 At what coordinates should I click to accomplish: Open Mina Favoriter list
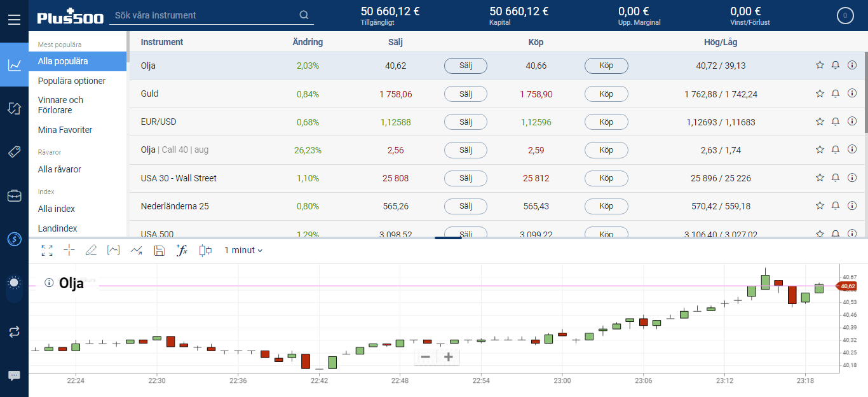coord(65,130)
